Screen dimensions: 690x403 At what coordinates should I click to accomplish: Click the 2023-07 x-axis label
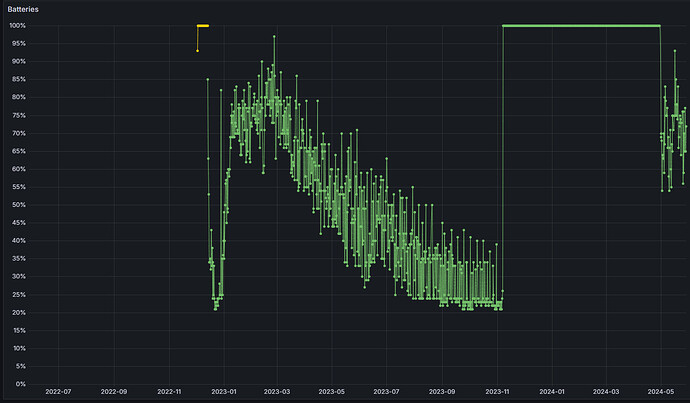(386, 392)
